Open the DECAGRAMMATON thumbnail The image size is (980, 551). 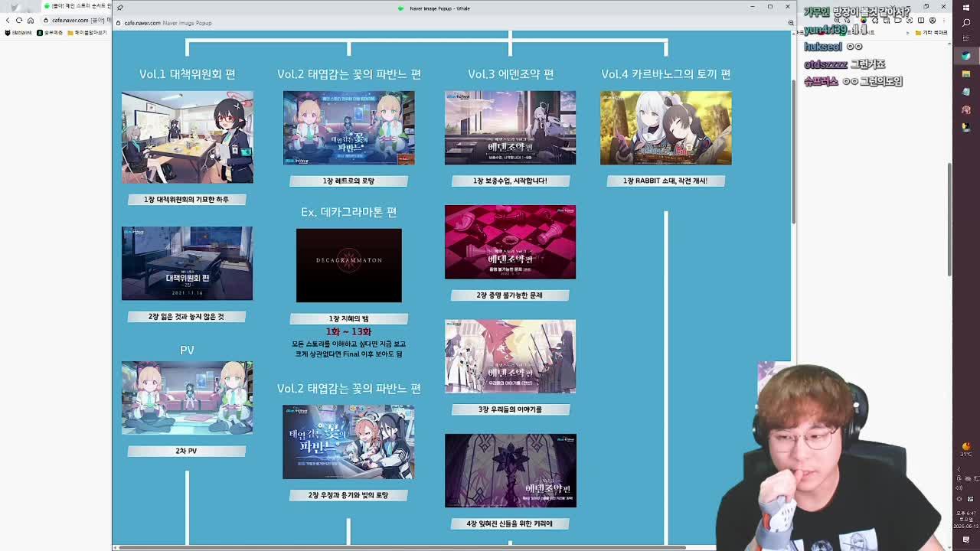pyautogui.click(x=348, y=266)
